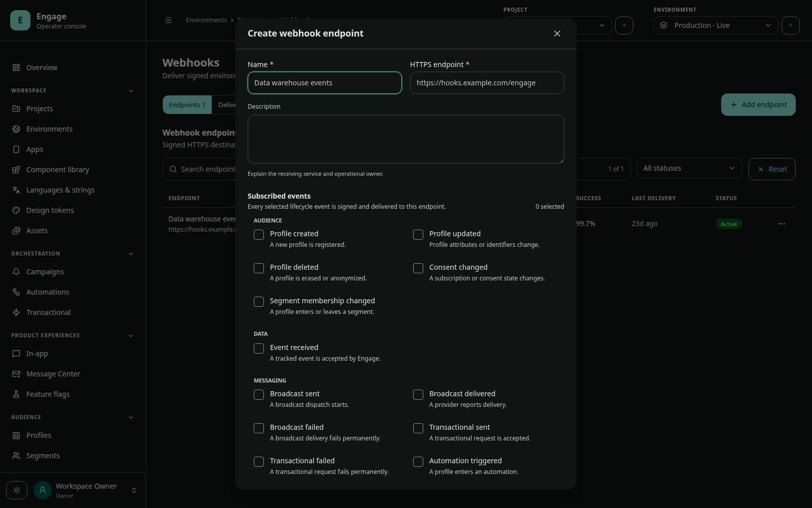Focus the Name input field
812x508 pixels.
click(325, 83)
